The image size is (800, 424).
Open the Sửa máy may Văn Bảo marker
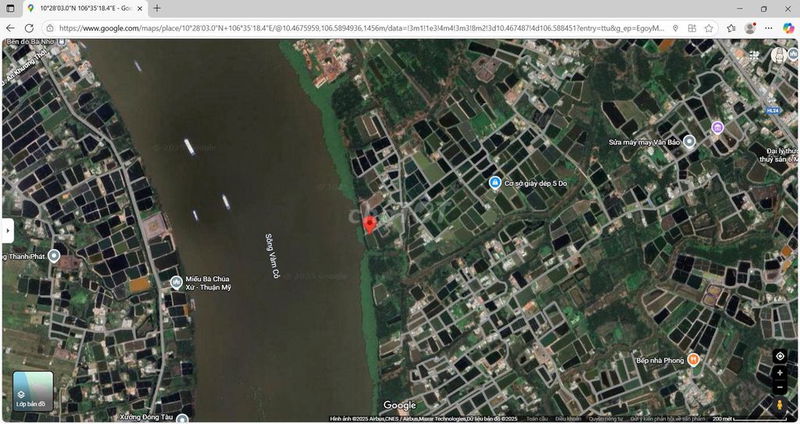(689, 142)
